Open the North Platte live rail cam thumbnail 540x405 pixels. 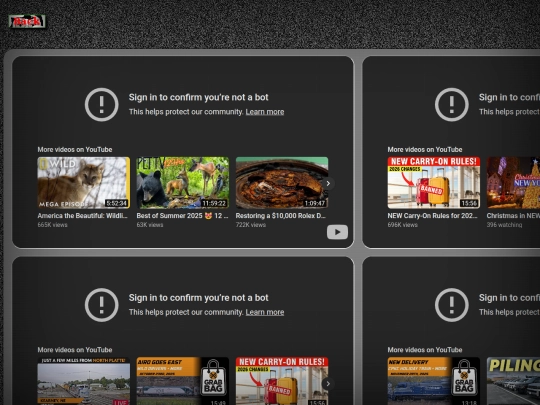(x=84, y=381)
